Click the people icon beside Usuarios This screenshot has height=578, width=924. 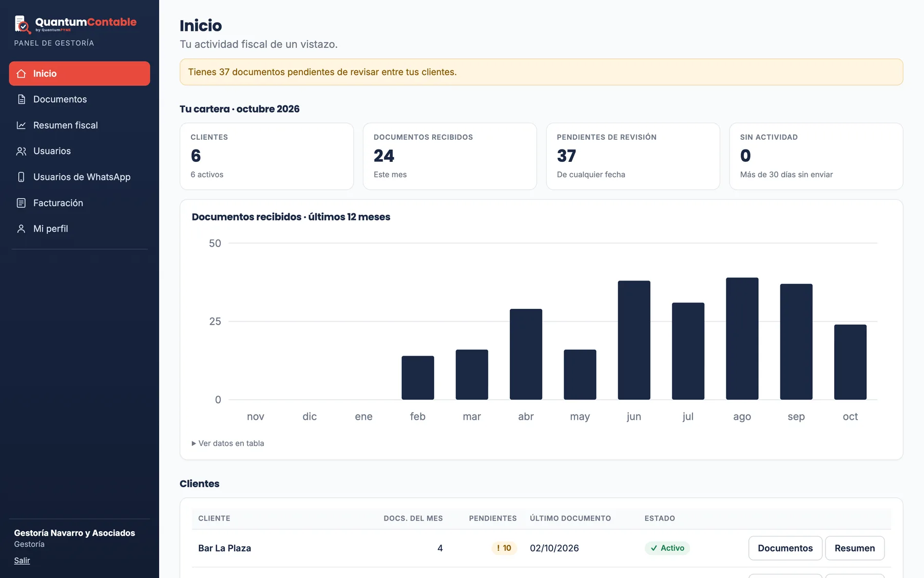[x=21, y=151]
